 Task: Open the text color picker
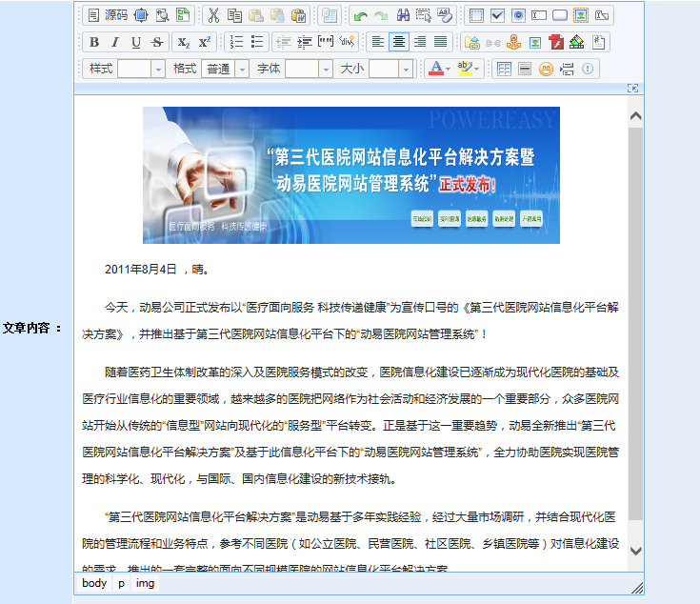coord(439,69)
